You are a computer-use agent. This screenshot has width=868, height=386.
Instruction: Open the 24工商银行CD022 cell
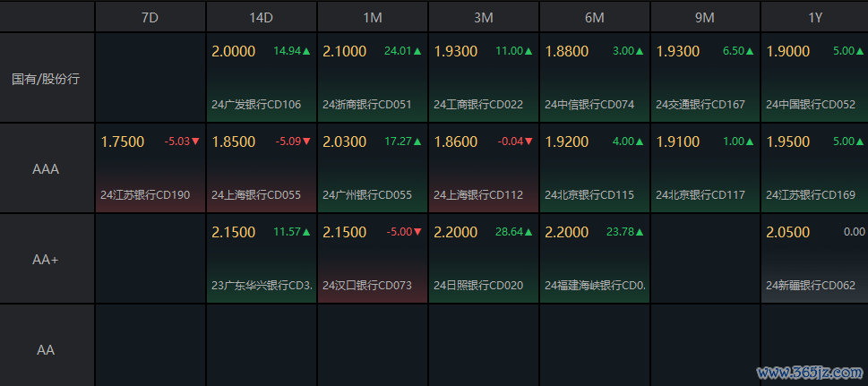pyautogui.click(x=484, y=78)
